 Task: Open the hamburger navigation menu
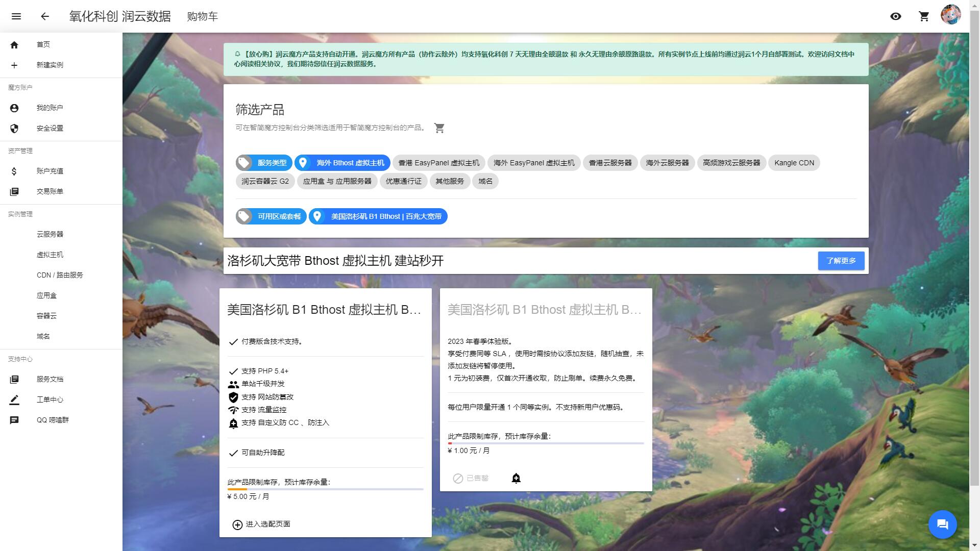(16, 16)
